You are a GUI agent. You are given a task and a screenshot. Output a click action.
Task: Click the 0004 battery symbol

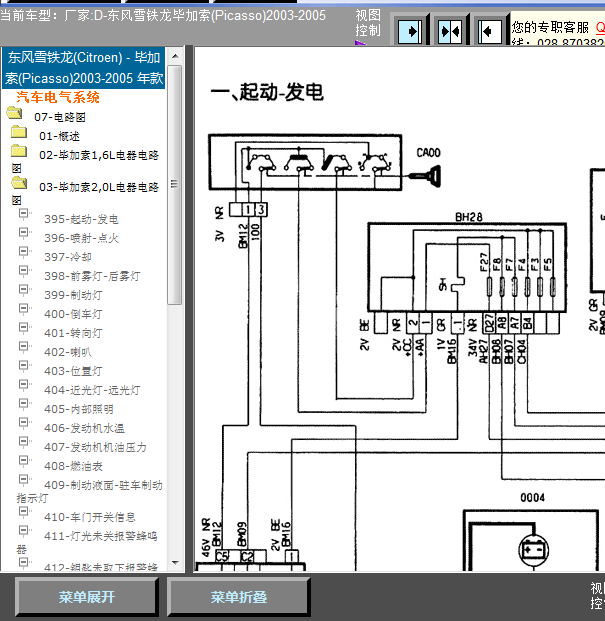click(x=533, y=551)
